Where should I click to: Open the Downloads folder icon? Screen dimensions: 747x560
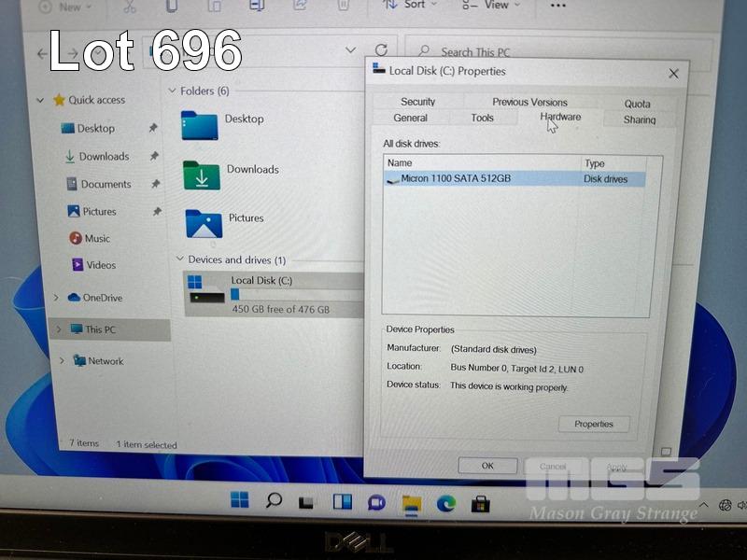tap(201, 175)
